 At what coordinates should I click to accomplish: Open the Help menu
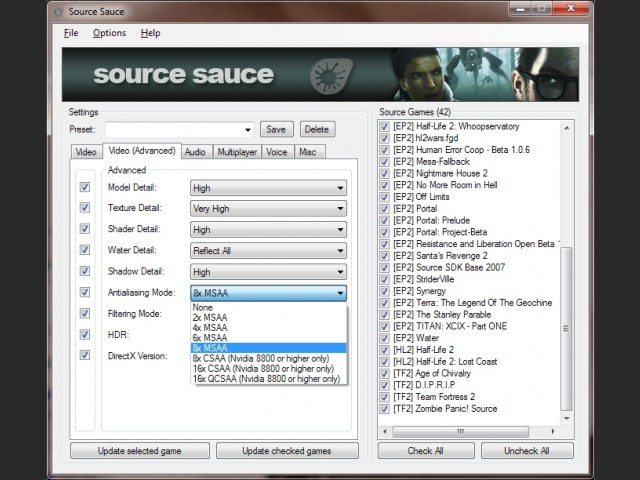(150, 33)
